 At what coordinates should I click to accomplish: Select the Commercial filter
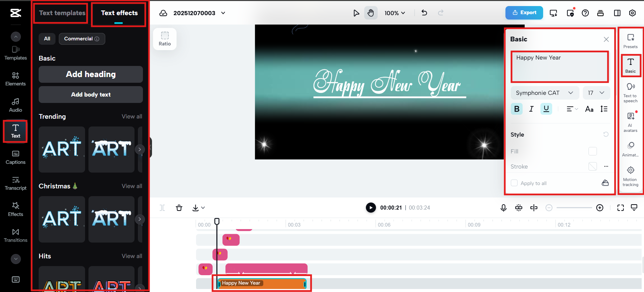pos(82,39)
